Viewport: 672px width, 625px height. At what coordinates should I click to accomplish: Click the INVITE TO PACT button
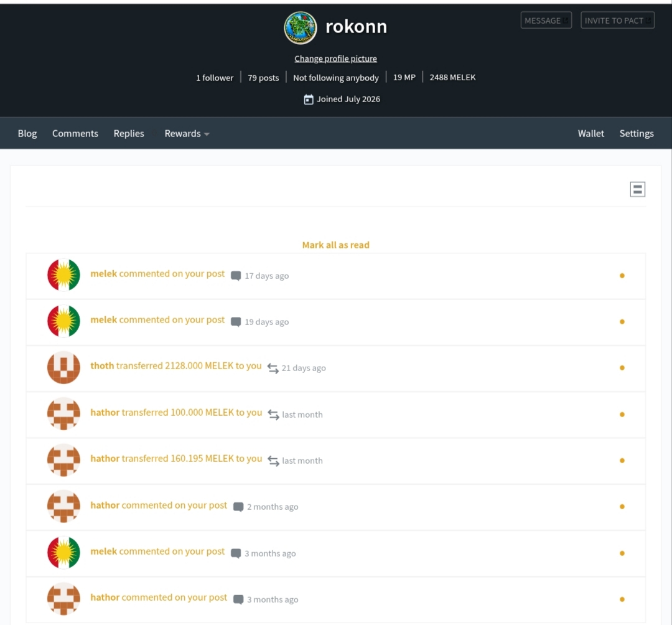coord(617,20)
